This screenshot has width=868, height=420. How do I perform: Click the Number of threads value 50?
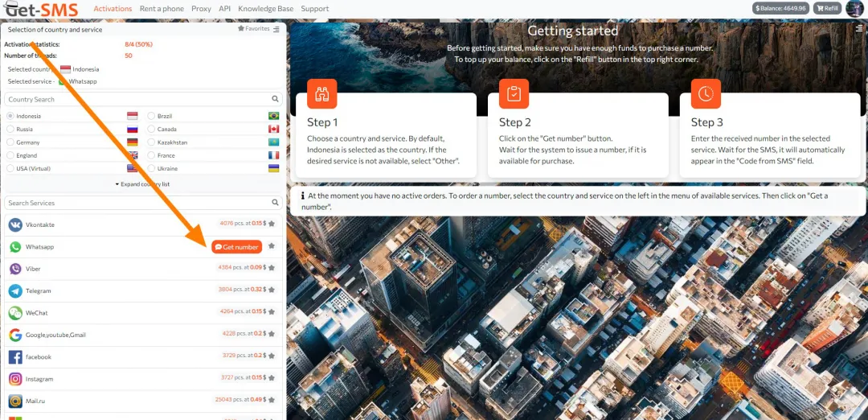coord(129,56)
